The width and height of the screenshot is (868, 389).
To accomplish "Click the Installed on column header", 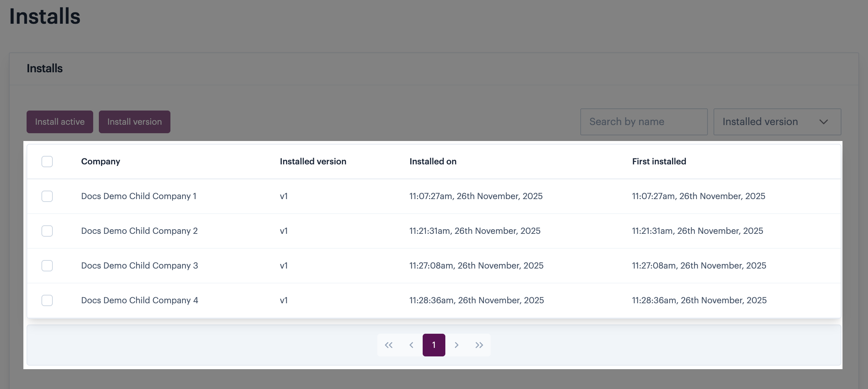I will (x=433, y=162).
